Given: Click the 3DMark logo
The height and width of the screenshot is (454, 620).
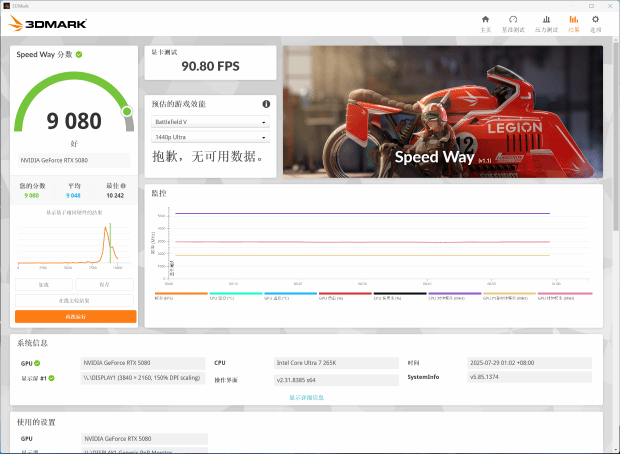Looking at the screenshot, I should coord(48,23).
